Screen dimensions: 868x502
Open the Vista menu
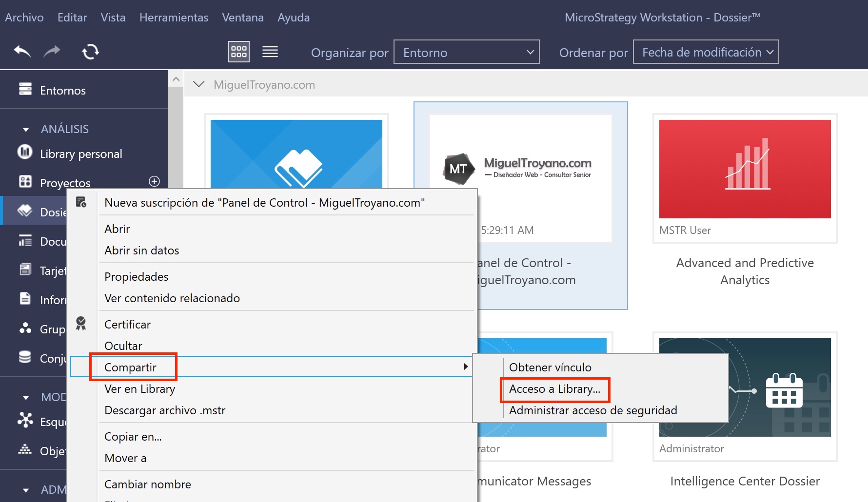113,18
